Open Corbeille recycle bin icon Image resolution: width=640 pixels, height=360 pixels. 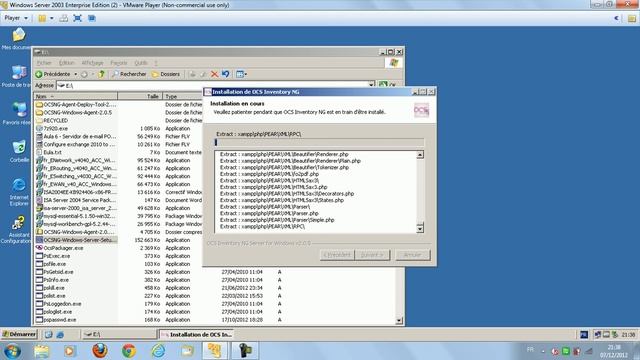pyautogui.click(x=19, y=151)
